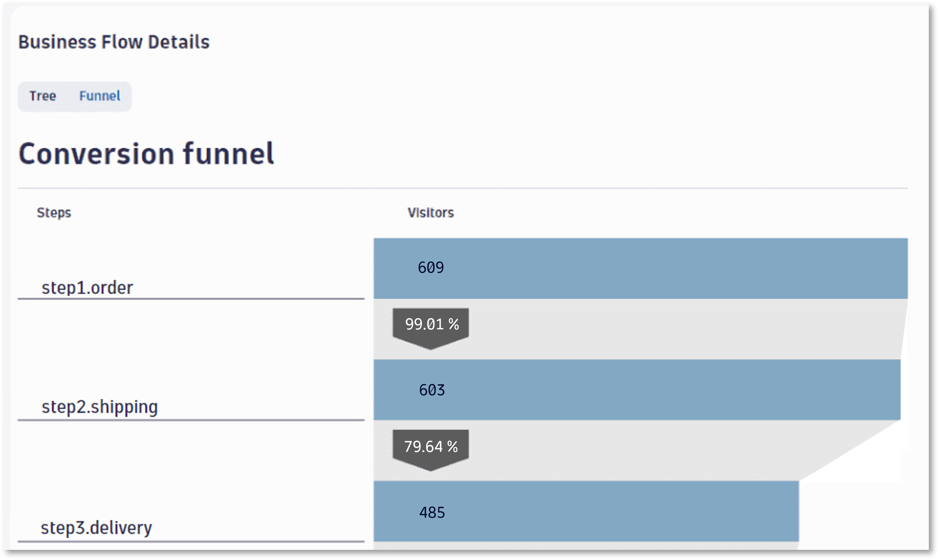Select the step3.delivery label
Screen dimensions: 939x560
[x=96, y=527]
